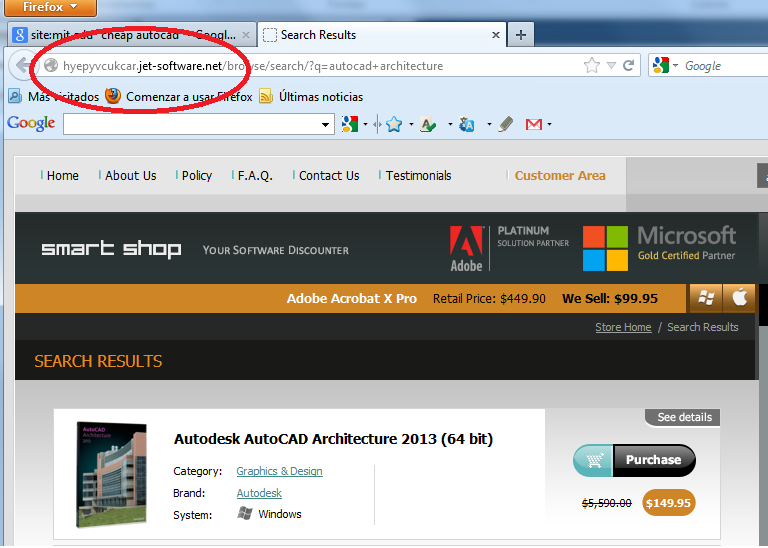The height and width of the screenshot is (548, 768).
Task: Expand the bookmarks star dropdown arrow
Action: point(411,124)
